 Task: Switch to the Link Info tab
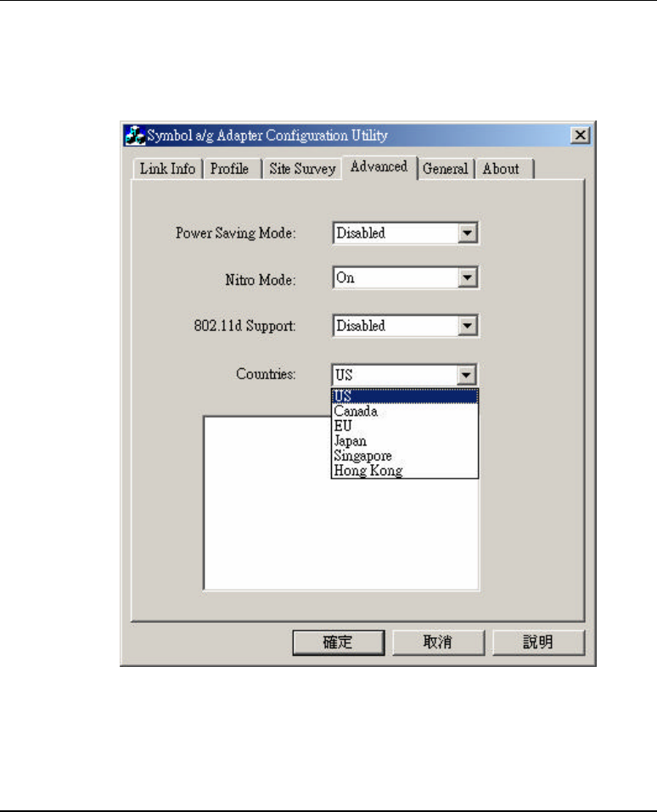[167, 169]
